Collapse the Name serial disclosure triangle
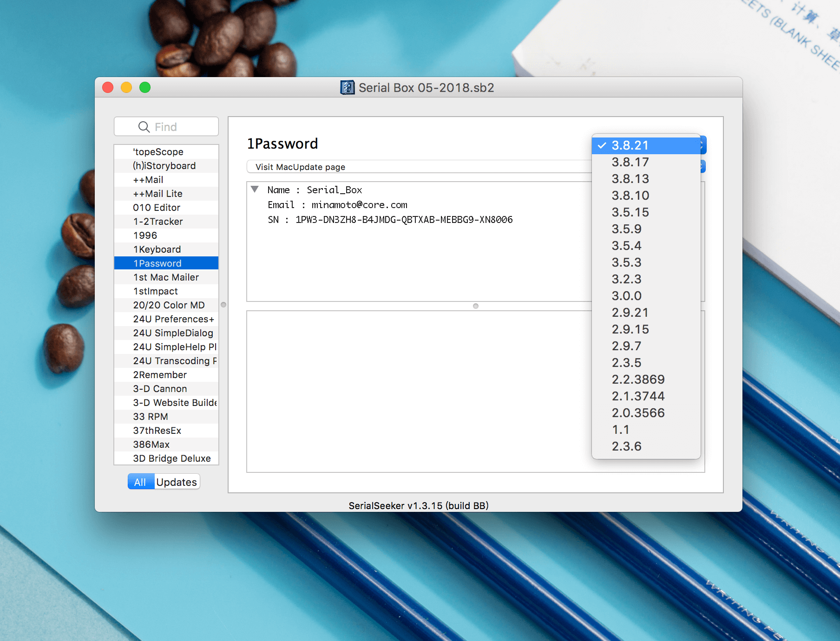 coord(255,189)
